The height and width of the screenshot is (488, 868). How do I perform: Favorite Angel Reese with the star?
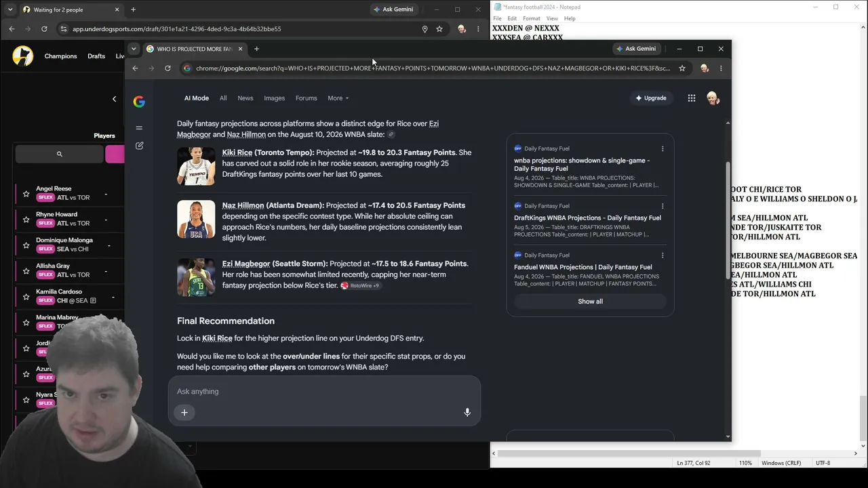(26, 194)
